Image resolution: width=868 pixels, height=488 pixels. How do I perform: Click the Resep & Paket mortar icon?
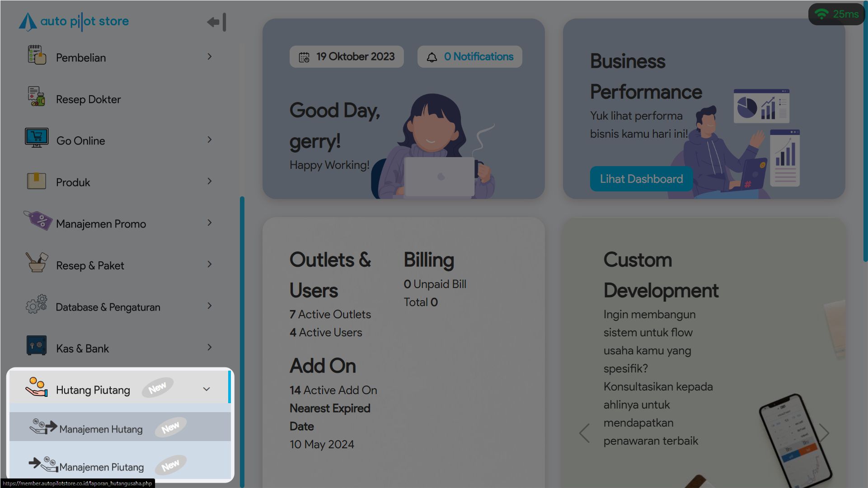(x=37, y=262)
